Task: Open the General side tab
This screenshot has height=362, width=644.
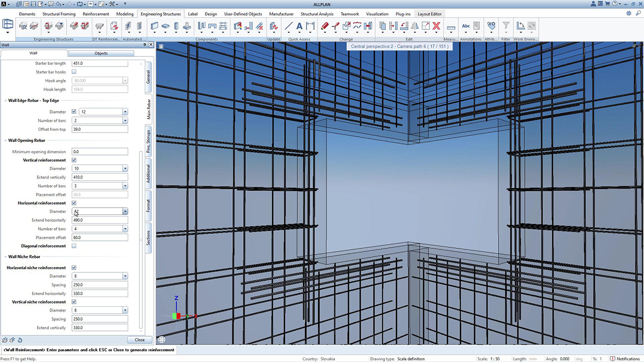Action: [x=149, y=77]
